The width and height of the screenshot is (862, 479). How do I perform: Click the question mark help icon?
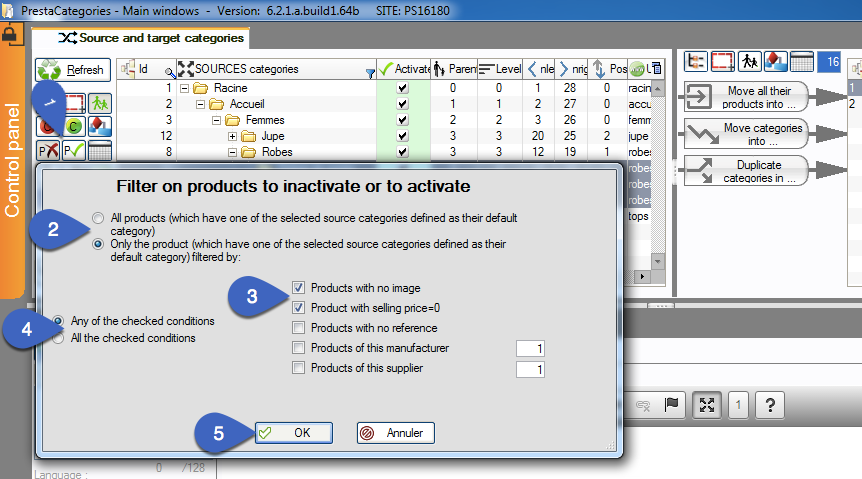click(769, 405)
